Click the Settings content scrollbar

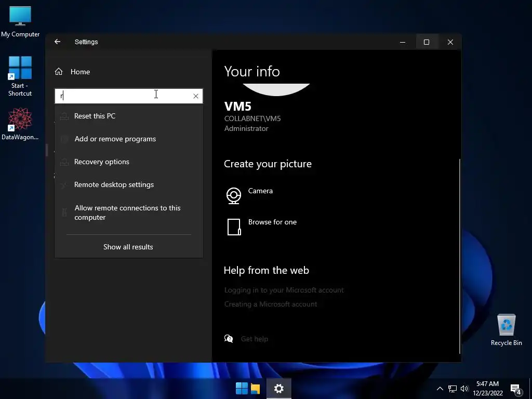tap(460, 256)
